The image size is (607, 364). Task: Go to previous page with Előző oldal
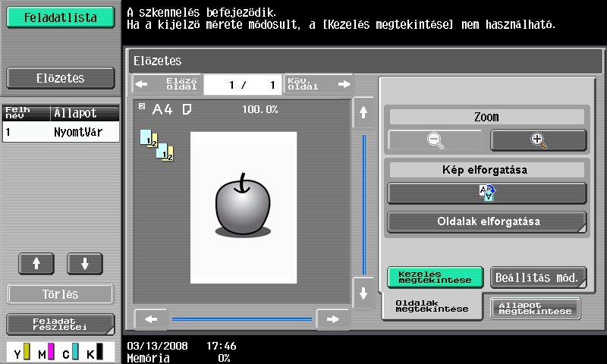[x=167, y=84]
